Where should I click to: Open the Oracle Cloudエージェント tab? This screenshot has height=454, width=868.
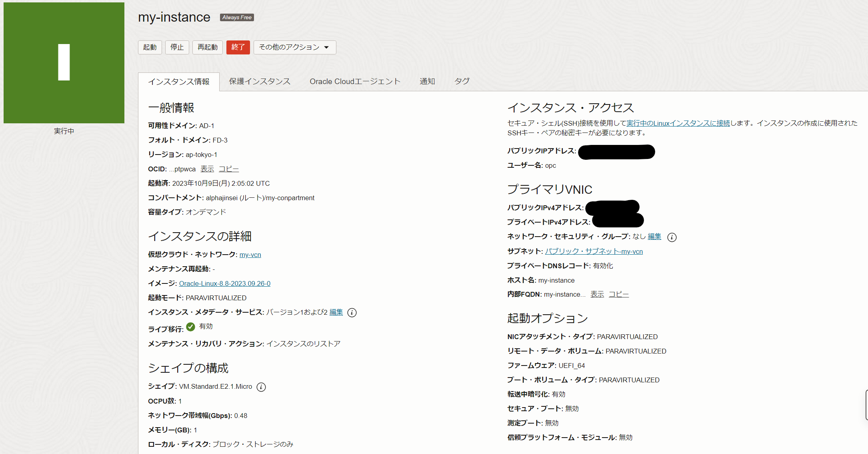(355, 81)
